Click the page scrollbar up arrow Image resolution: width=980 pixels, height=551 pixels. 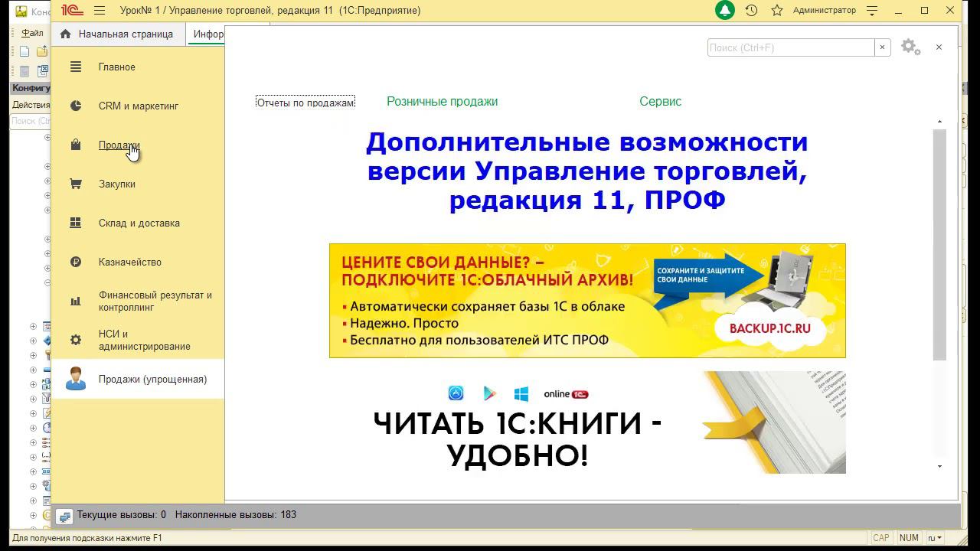(x=939, y=122)
